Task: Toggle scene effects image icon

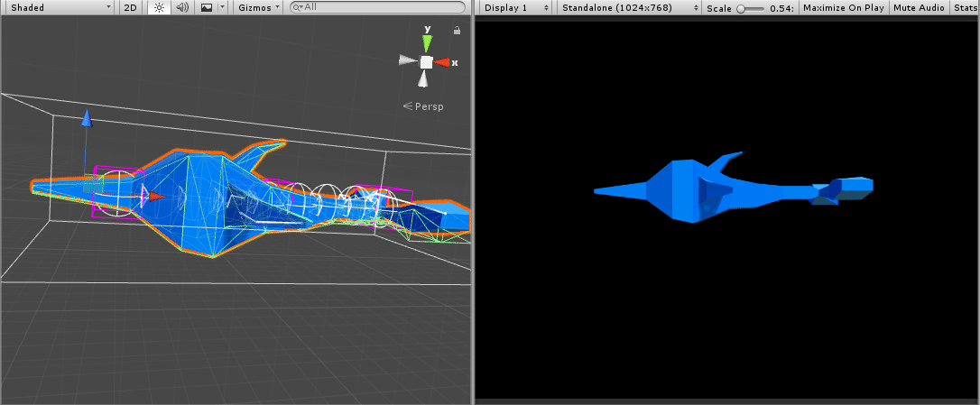Action: pyautogui.click(x=206, y=7)
